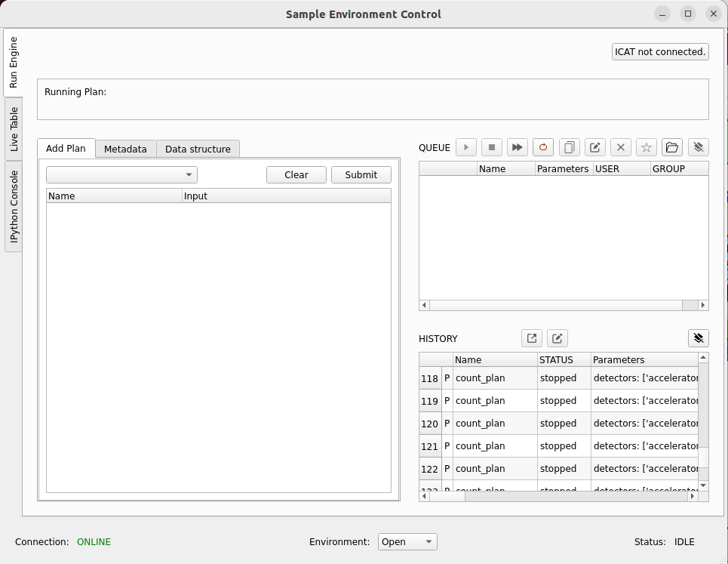Click the detectors parameter cell in row 118
728x564 pixels.
point(645,378)
